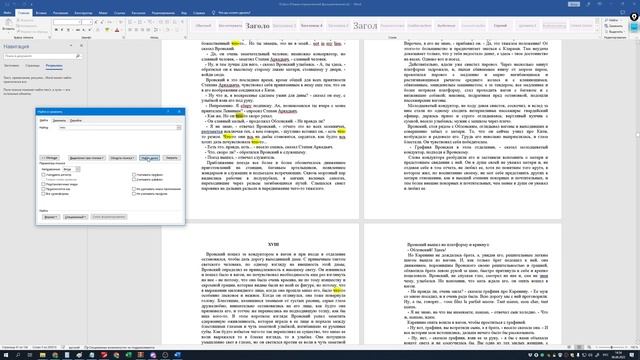Open the Файл ribbon tab

pyautogui.click(x=7, y=13)
